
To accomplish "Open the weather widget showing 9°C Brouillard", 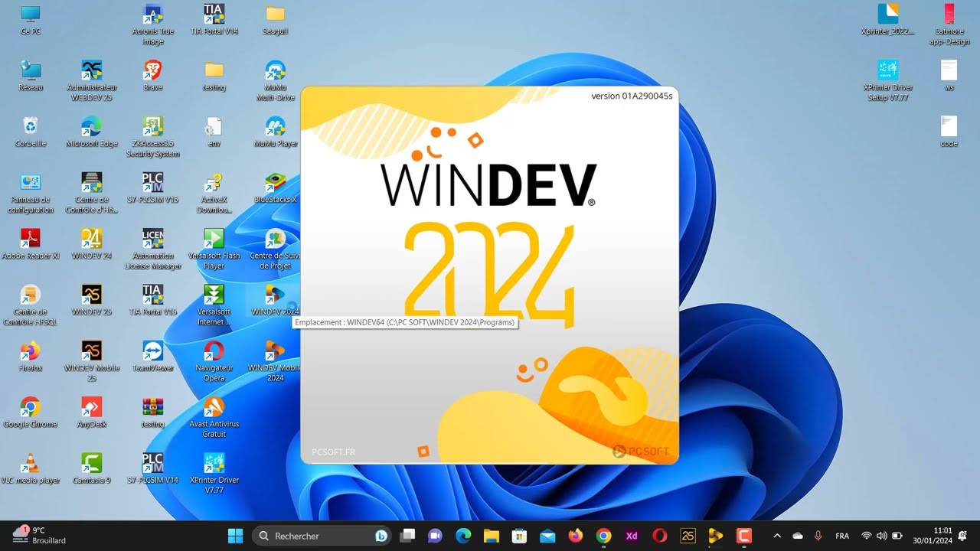I will (x=40, y=535).
